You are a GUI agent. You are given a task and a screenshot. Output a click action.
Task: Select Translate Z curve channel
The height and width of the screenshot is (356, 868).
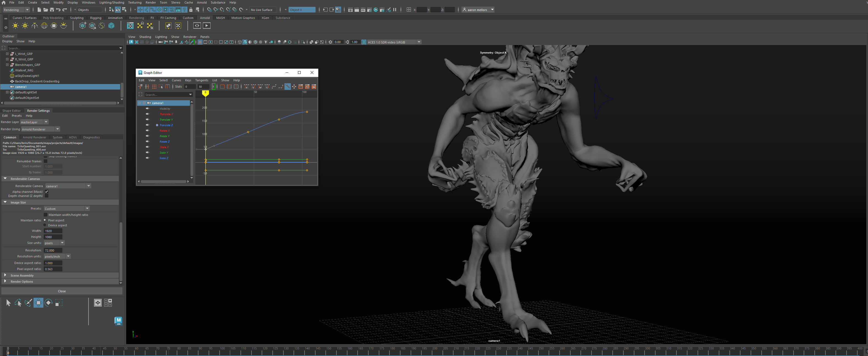[x=166, y=125]
